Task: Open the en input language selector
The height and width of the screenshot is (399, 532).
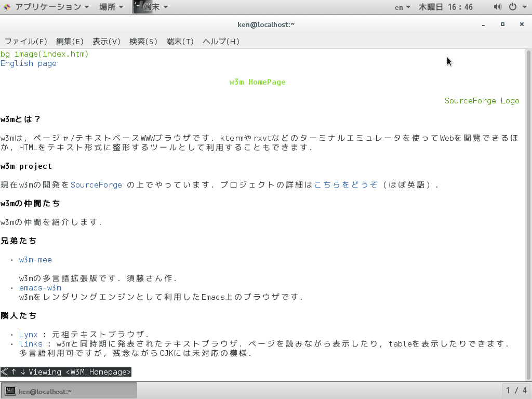Action: pos(403,7)
